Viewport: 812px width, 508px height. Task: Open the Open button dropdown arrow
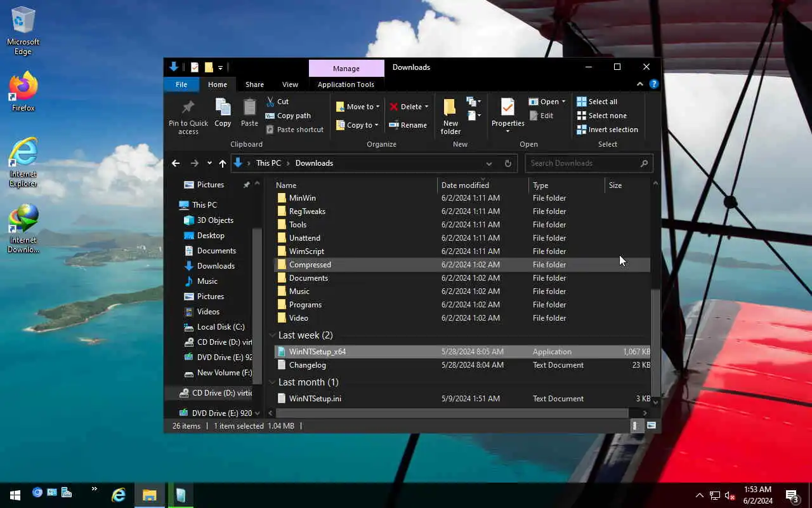563,102
